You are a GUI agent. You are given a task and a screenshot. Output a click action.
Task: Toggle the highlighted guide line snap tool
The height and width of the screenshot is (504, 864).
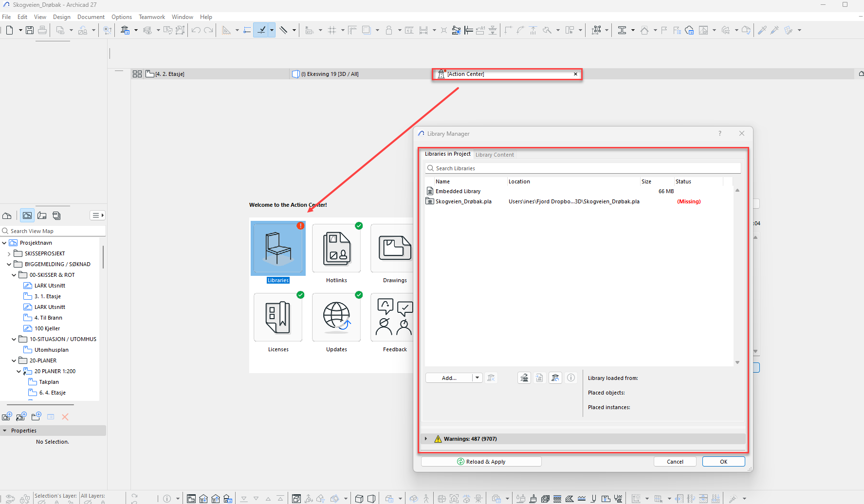coord(261,30)
